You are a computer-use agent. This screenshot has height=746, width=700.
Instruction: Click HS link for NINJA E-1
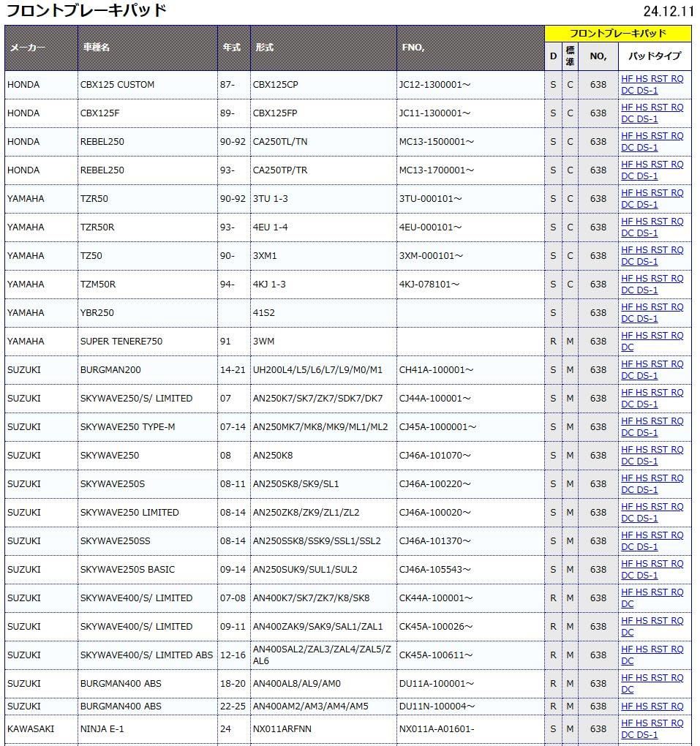641,723
